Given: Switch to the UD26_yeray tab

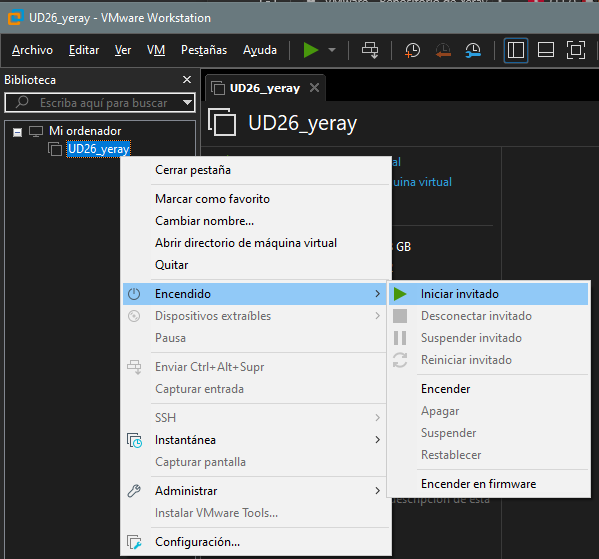Looking at the screenshot, I should coord(265,88).
